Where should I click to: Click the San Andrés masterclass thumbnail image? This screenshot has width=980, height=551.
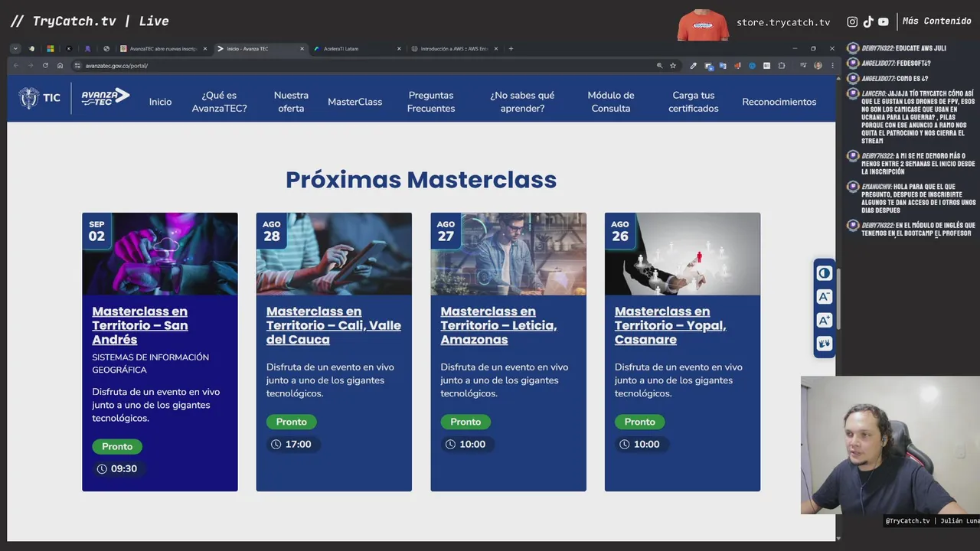[x=160, y=254]
